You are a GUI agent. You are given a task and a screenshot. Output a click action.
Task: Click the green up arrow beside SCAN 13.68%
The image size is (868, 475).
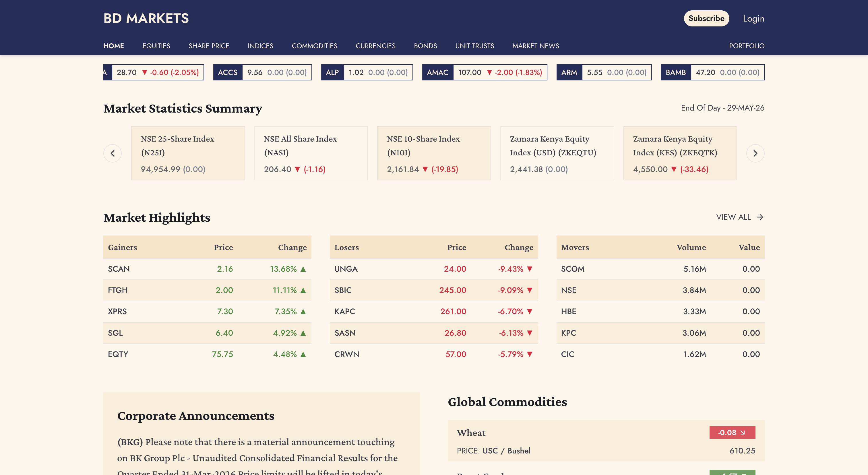[x=303, y=269]
